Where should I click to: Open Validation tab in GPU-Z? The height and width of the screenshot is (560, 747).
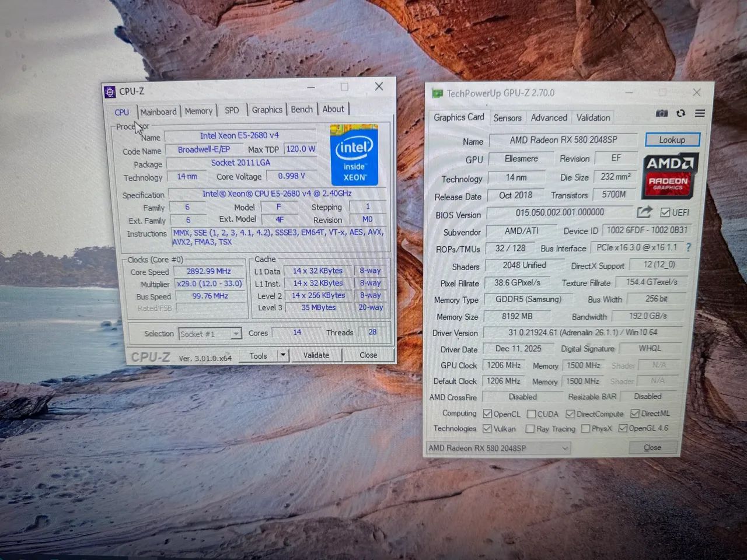click(x=593, y=117)
